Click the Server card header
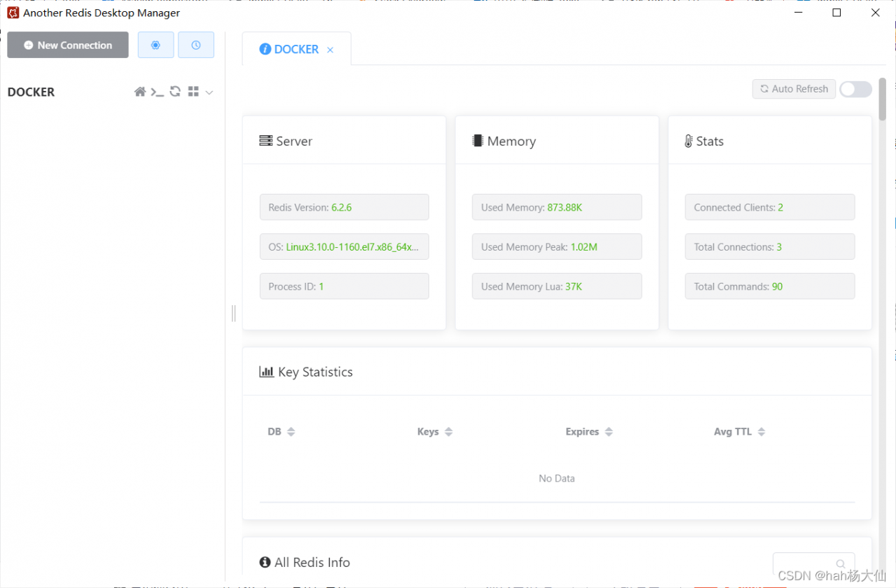 coord(344,141)
